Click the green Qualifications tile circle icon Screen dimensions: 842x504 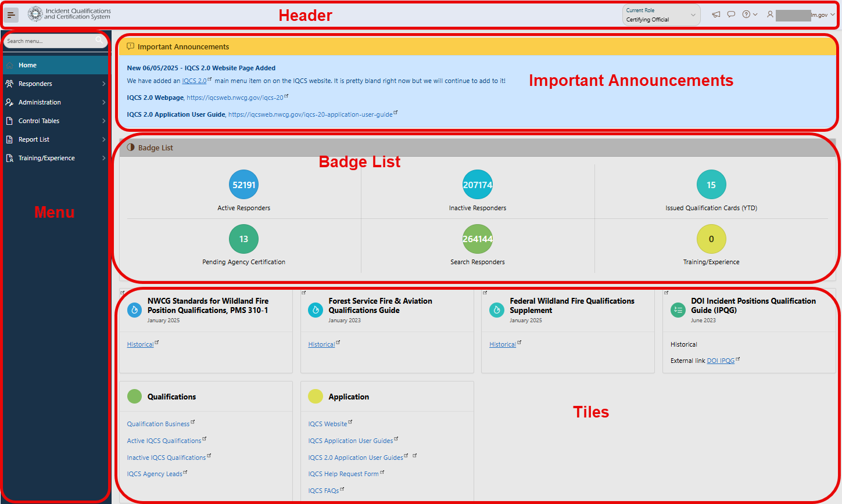134,397
